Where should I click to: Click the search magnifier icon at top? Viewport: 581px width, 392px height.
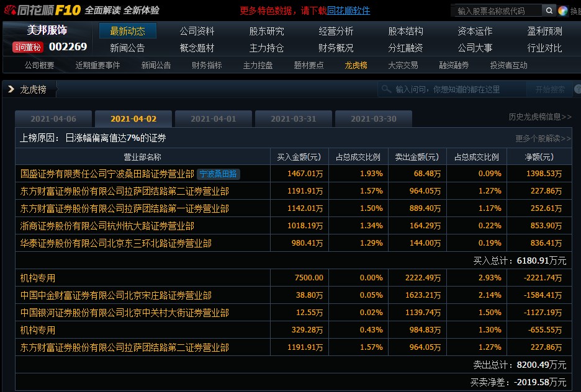click(549, 11)
